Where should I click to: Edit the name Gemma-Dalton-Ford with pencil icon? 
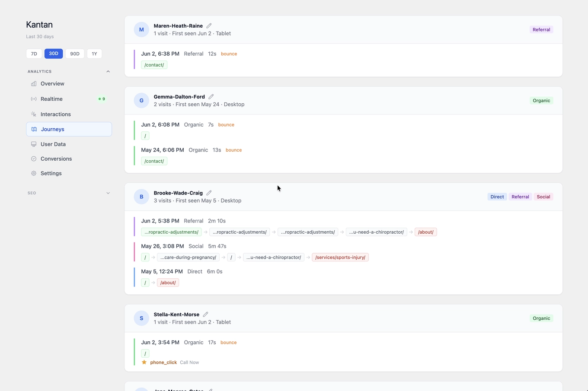pyautogui.click(x=211, y=96)
